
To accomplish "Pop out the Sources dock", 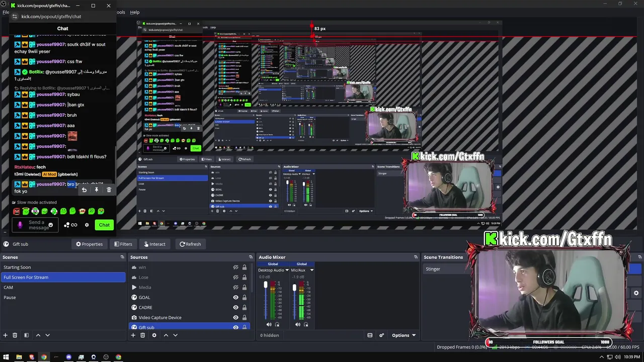I will (250, 257).
